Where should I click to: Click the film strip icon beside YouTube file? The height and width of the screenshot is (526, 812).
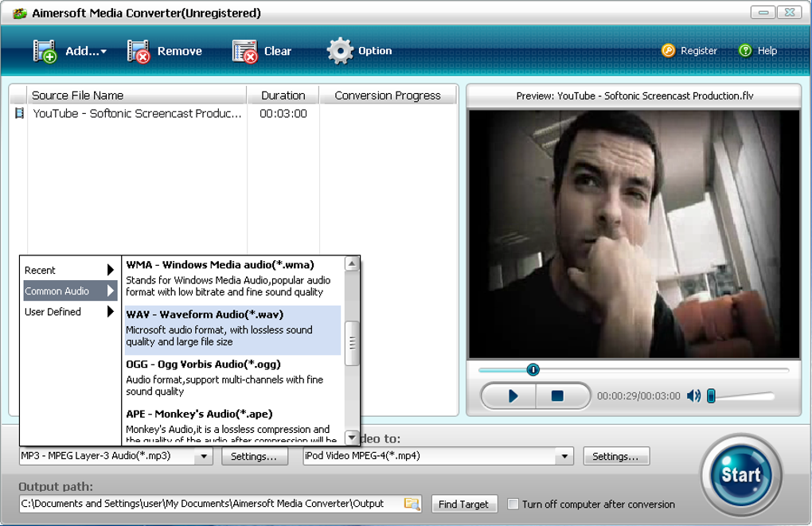19,113
